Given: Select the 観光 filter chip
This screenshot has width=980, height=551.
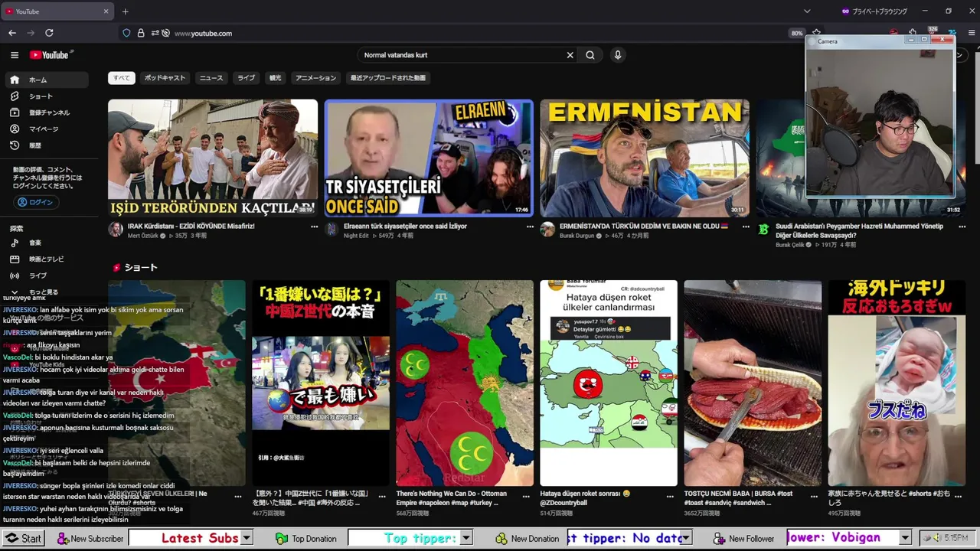Looking at the screenshot, I should [275, 77].
